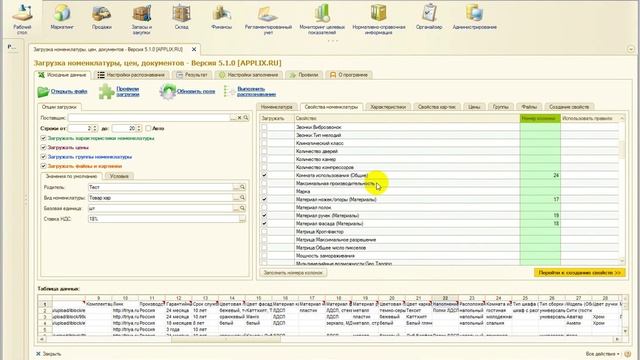Open the Запасы и закупки section
Image resolution: width=640 pixels, height=360 pixels.
142,19
